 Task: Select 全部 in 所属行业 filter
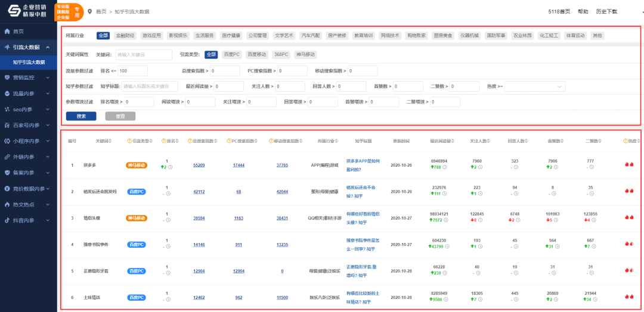click(103, 36)
